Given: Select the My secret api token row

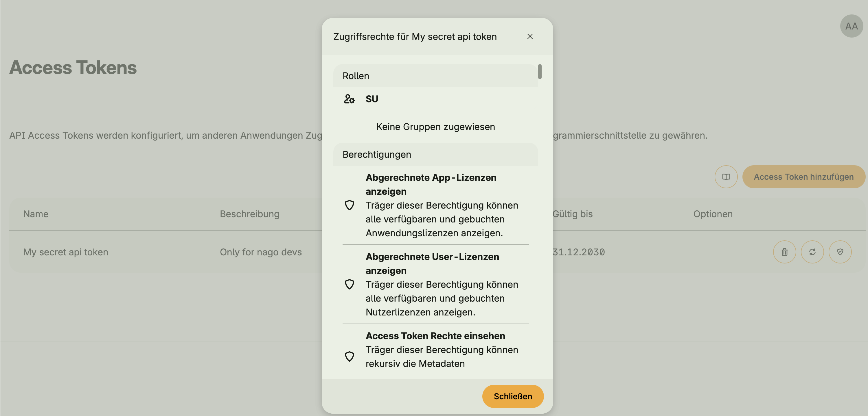Looking at the screenshot, I should [x=66, y=252].
